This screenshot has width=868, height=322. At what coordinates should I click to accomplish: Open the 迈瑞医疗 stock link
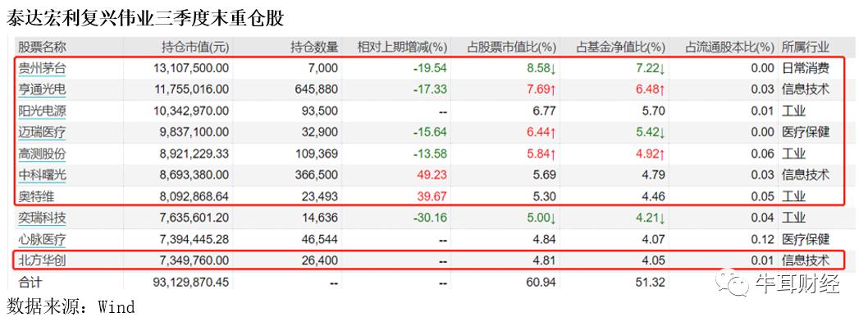click(42, 132)
